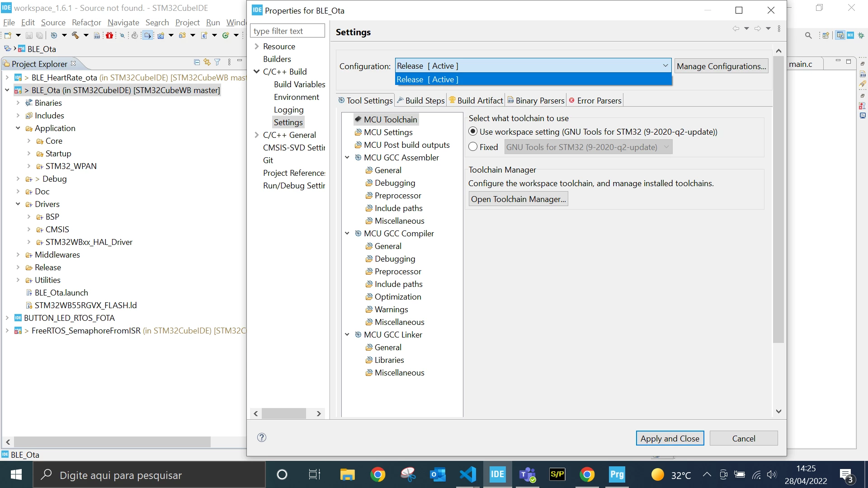This screenshot has height=488, width=868.
Task: Click the New file toolbar icon
Action: [8, 35]
